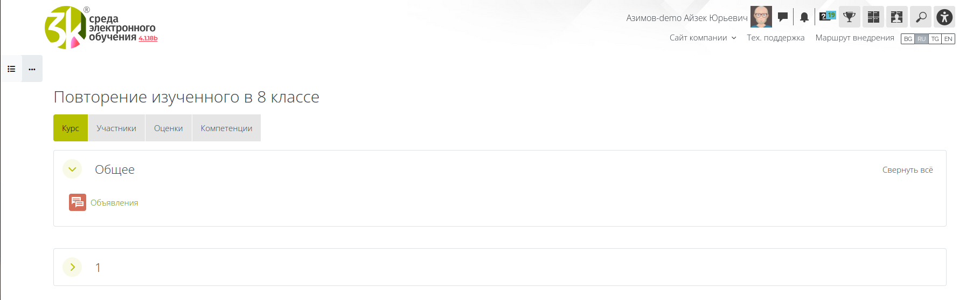Screen dimensions: 980x300
Task: Open notifications bell icon
Action: click(x=804, y=17)
